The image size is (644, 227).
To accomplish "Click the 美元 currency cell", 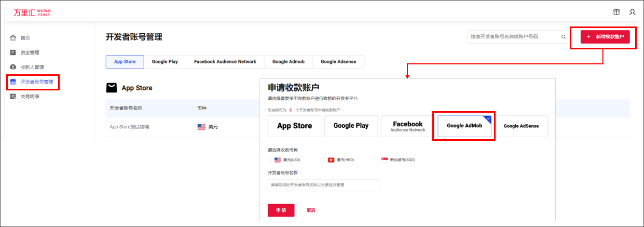I will click(213, 127).
